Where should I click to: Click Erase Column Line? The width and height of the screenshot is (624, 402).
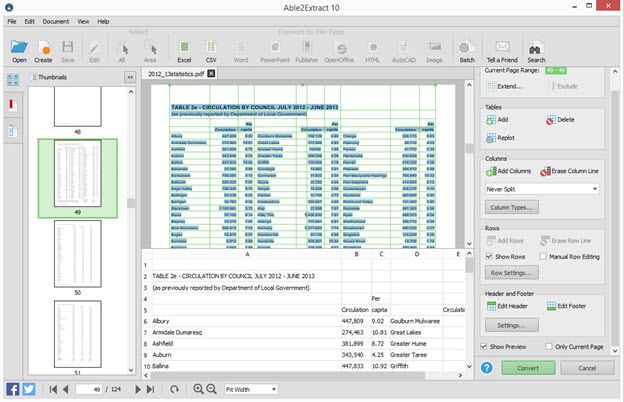pyautogui.click(x=569, y=171)
